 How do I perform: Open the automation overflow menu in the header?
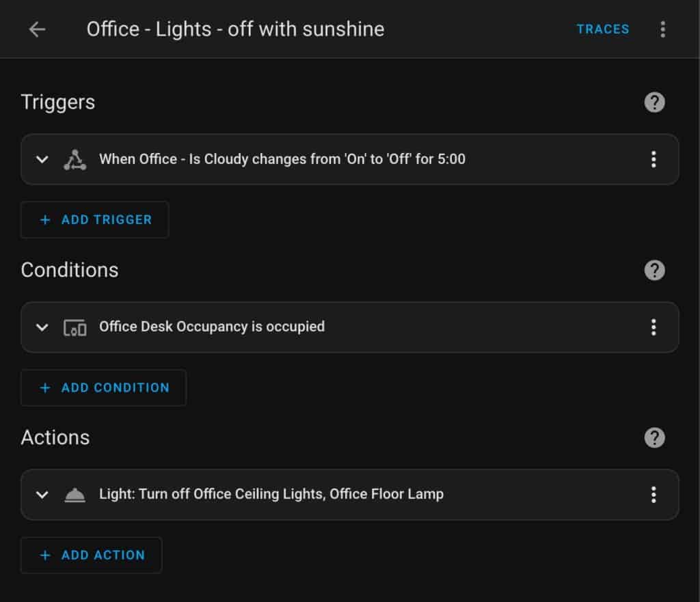coord(662,29)
